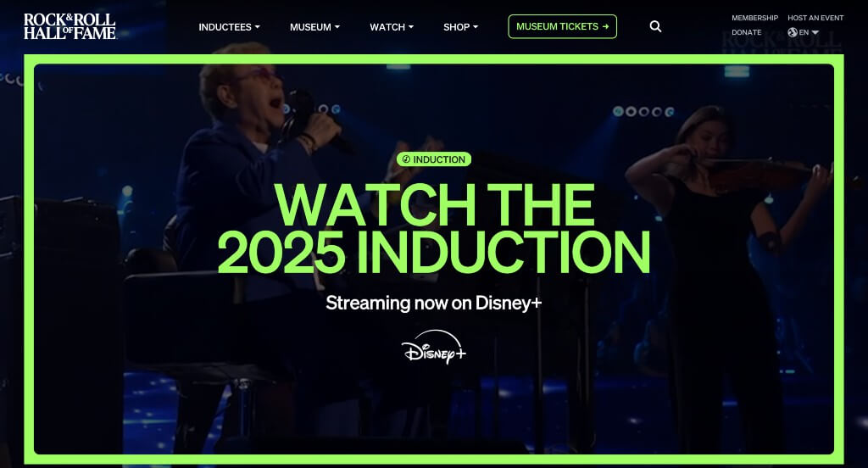The height and width of the screenshot is (468, 868).
Task: Expand the Shop dropdown menu
Action: 460,27
